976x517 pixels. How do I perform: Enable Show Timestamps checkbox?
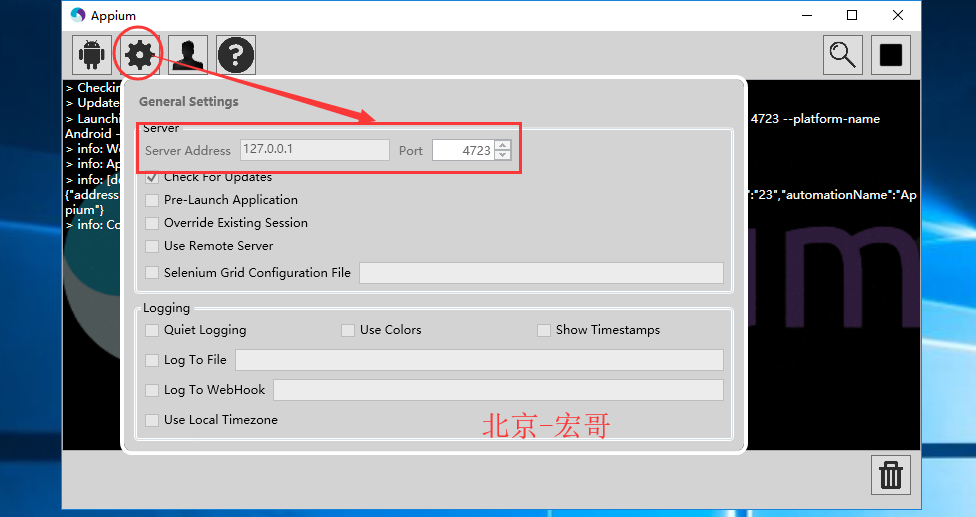(544, 330)
